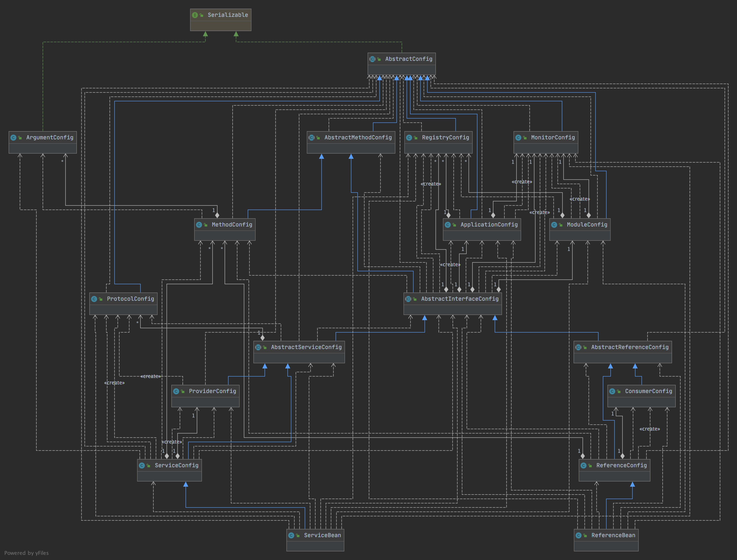This screenshot has height=560, width=737.
Task: Select the Serializable node label
Action: (228, 15)
